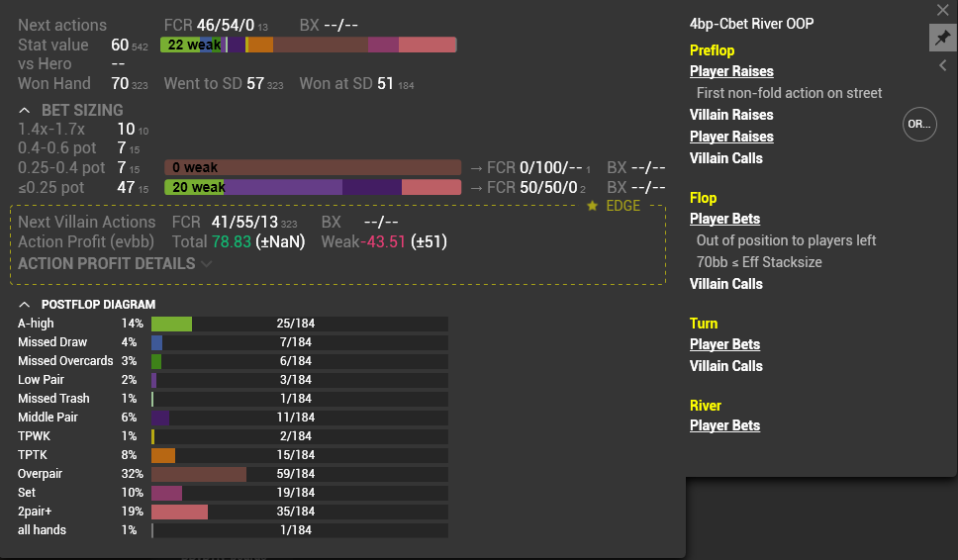This screenshot has width=958, height=560.
Task: Click the 'all hands' row label
Action: click(42, 530)
